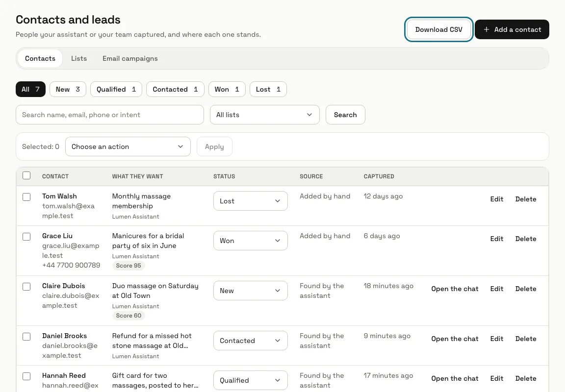Click the Score 95 badge

click(x=128, y=266)
